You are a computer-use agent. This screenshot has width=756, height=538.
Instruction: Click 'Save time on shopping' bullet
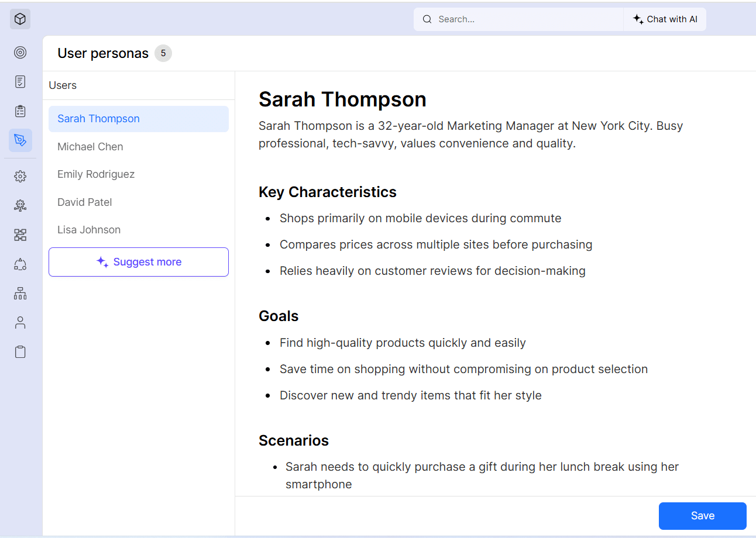click(x=463, y=369)
